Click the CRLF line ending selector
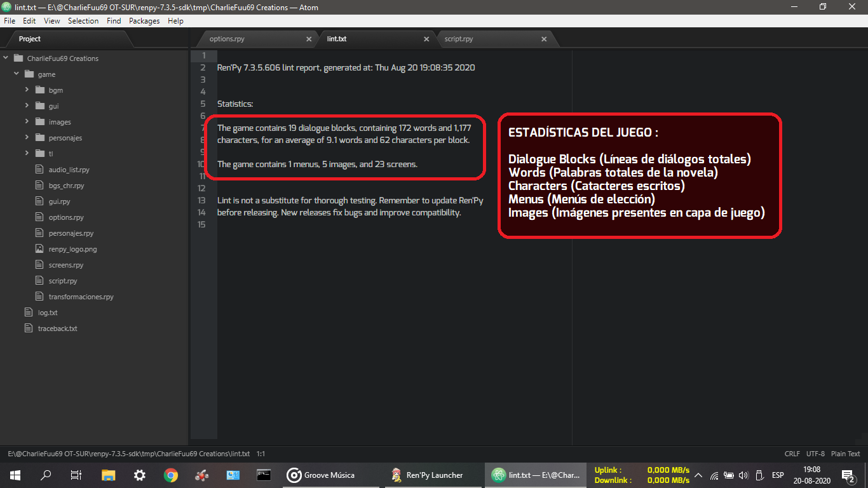 [x=792, y=454]
